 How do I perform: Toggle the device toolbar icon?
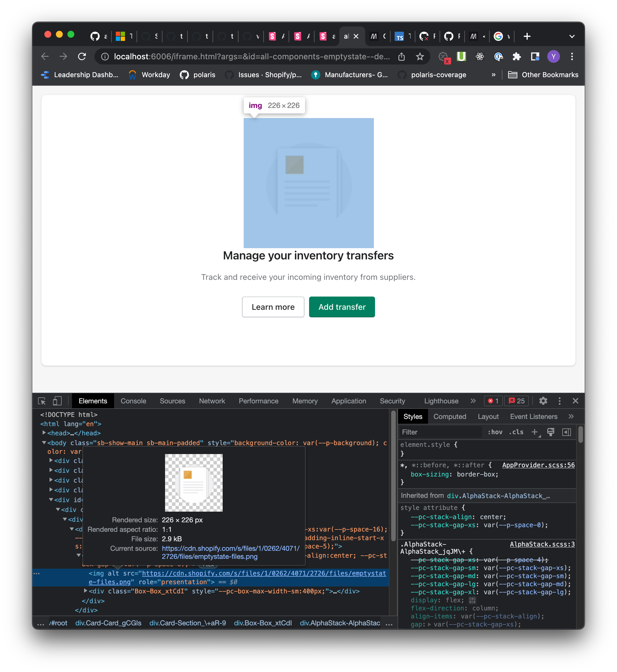(57, 401)
